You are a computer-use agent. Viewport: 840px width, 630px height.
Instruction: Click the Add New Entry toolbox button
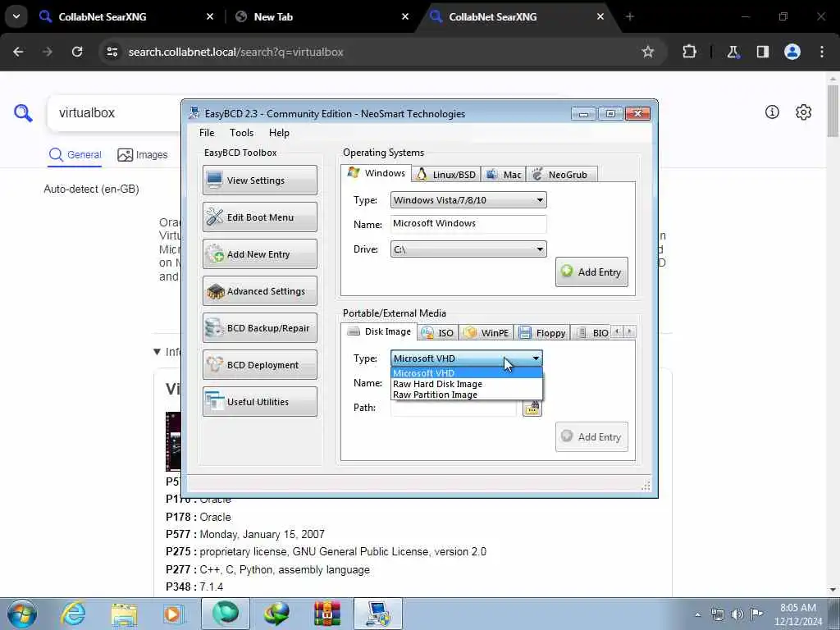(260, 254)
